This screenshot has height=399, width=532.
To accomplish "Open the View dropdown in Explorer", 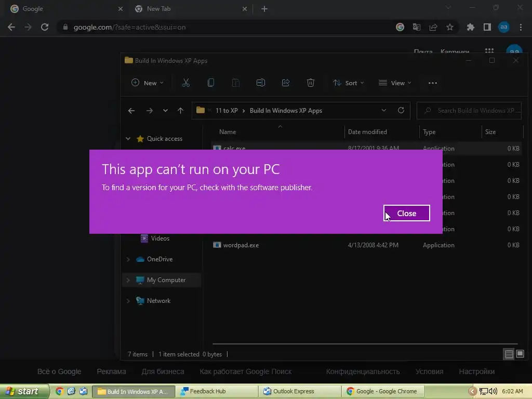I will point(395,83).
